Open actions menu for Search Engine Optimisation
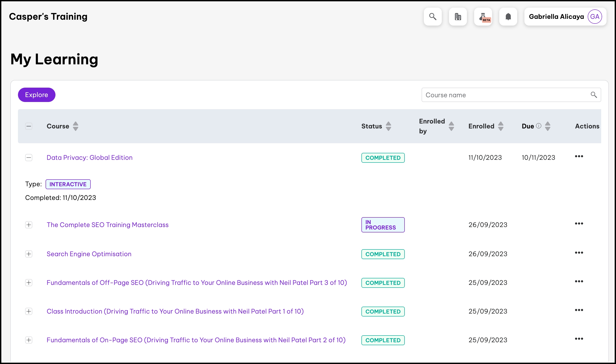616x364 pixels. pyautogui.click(x=579, y=253)
